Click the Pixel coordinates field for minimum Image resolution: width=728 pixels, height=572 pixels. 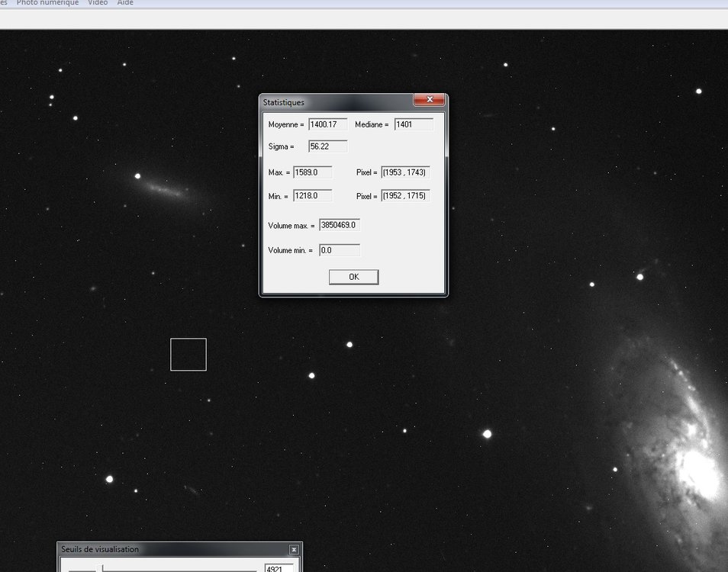tap(405, 195)
